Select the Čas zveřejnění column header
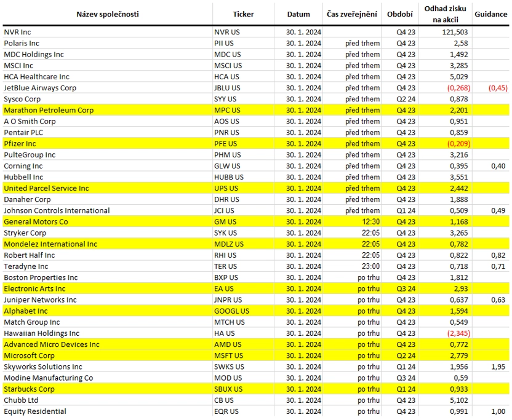This screenshot has width=512, height=420. (x=351, y=14)
